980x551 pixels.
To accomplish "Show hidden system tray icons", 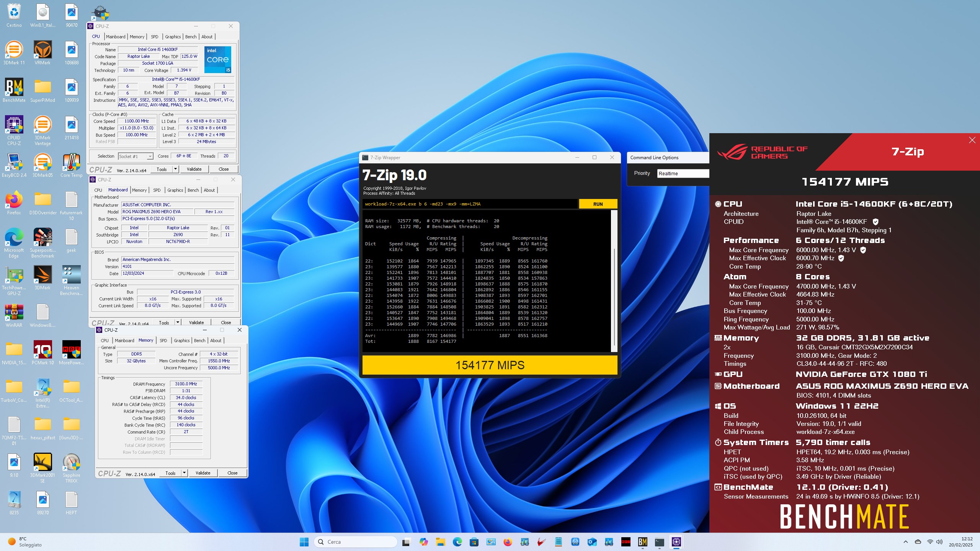I will pos(905,542).
